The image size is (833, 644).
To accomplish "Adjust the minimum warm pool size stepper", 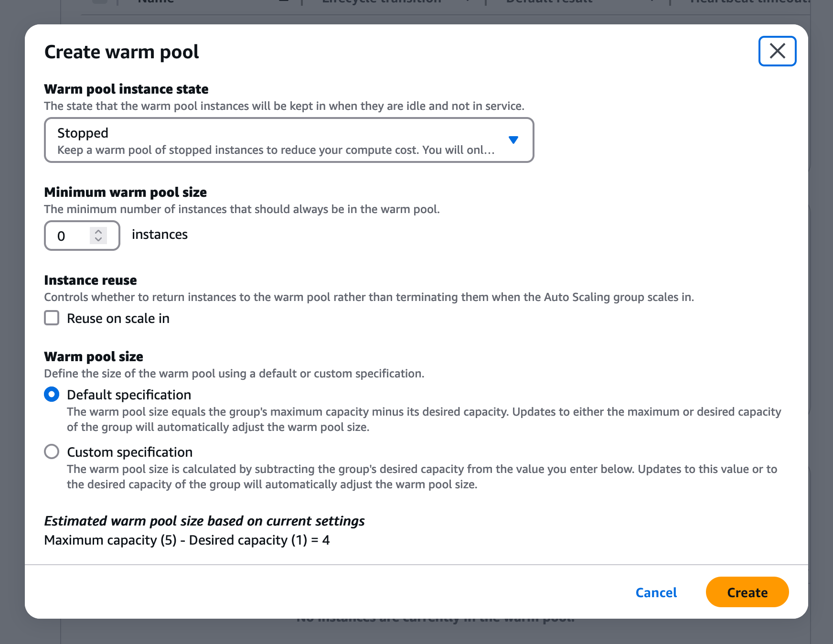I will pos(98,236).
